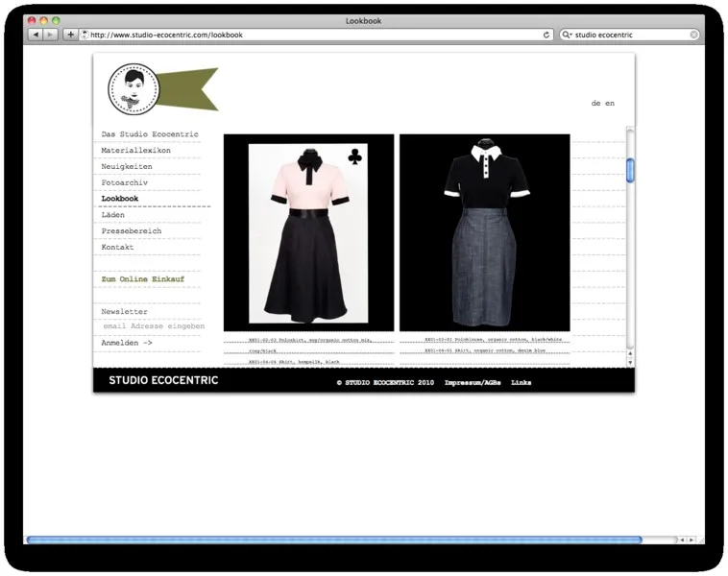The width and height of the screenshot is (728, 576).
Task: Click the site favicon in the address bar
Action: tap(85, 35)
